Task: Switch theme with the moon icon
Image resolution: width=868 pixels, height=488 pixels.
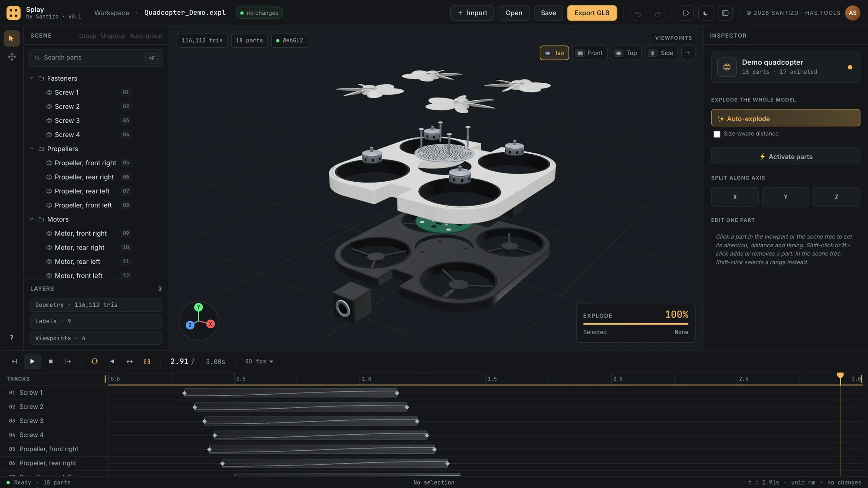Action: point(705,13)
